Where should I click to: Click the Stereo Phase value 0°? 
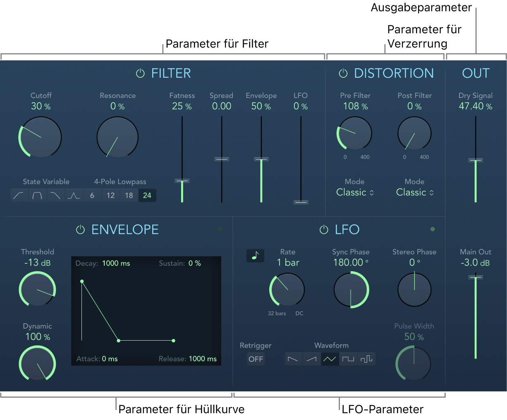[414, 262]
